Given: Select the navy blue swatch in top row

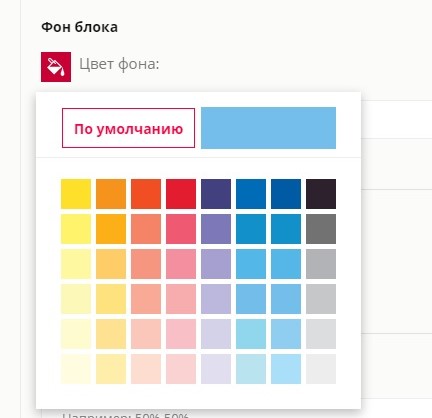Looking at the screenshot, I should (286, 194).
